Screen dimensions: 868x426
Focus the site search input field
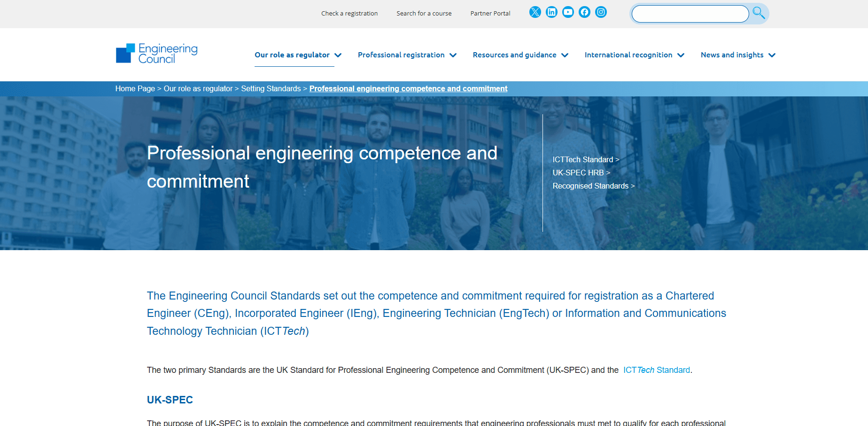(x=690, y=14)
